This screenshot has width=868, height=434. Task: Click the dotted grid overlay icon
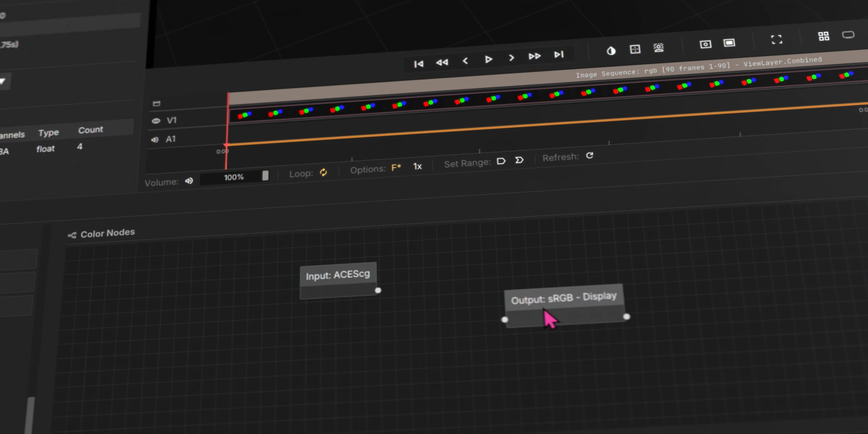[635, 49]
